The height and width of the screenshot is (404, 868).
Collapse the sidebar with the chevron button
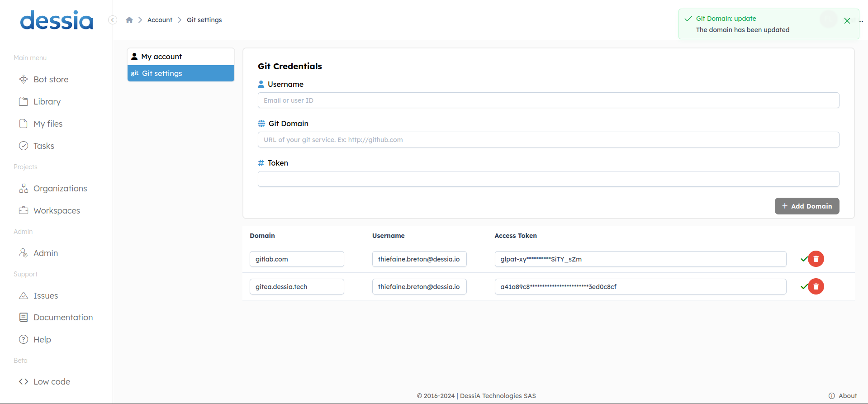113,20
